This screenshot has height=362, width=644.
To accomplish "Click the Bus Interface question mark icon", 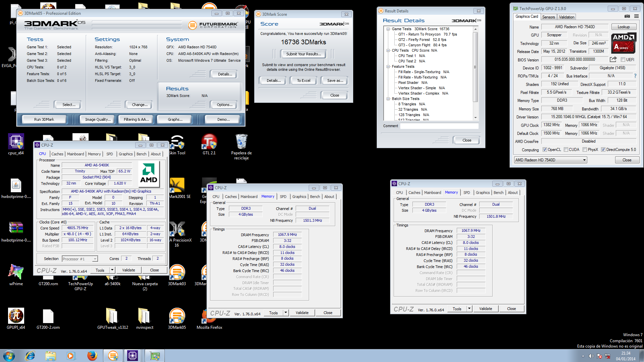I will 635,76.
